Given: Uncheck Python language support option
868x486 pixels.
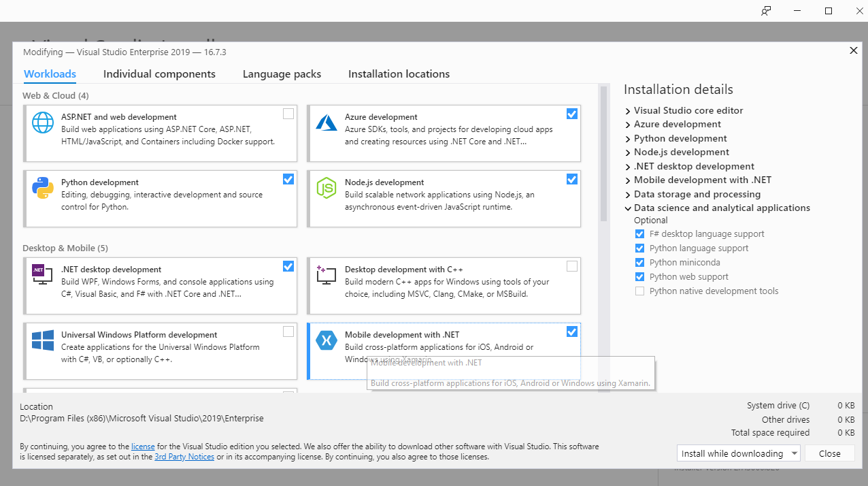Looking at the screenshot, I should pos(639,248).
